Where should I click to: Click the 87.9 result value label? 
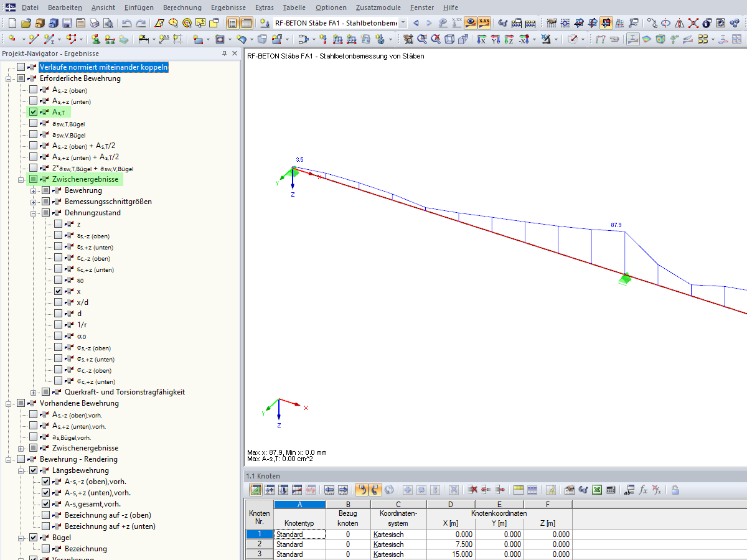(616, 225)
